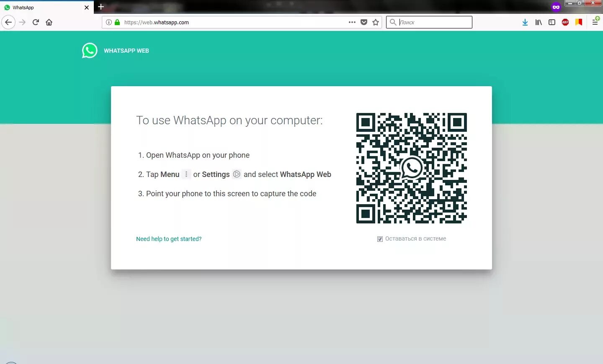The image size is (603, 364).
Task: Open the 'Need help to get started?' link
Action: coord(169,239)
